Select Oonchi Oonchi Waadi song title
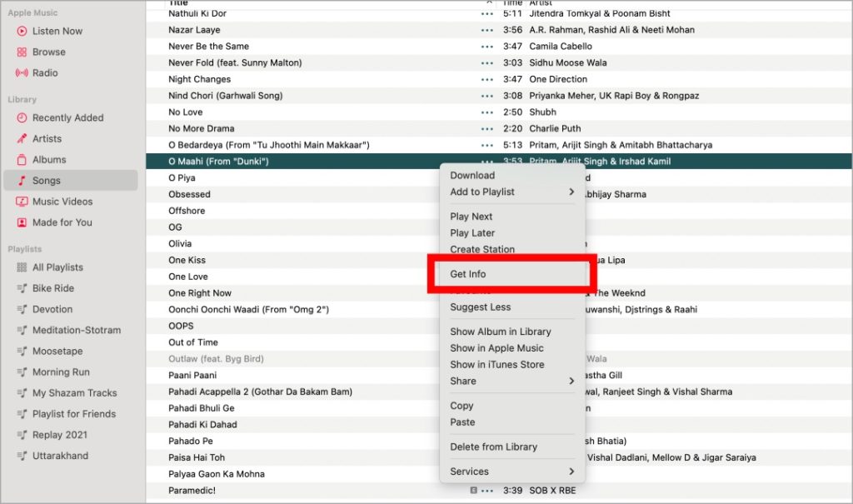Image resolution: width=853 pixels, height=504 pixels. [248, 310]
